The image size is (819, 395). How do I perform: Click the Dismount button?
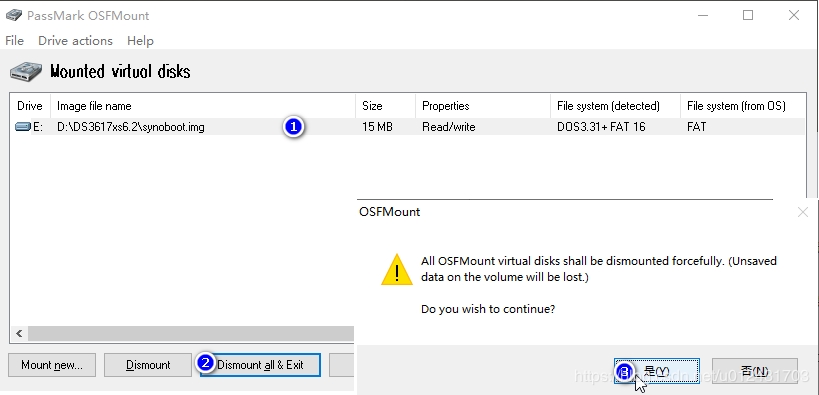(148, 365)
